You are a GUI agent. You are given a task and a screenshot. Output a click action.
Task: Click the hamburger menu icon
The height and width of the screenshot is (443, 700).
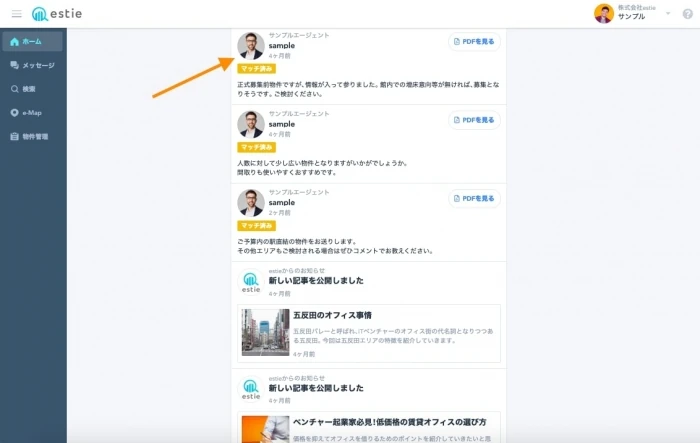point(16,14)
